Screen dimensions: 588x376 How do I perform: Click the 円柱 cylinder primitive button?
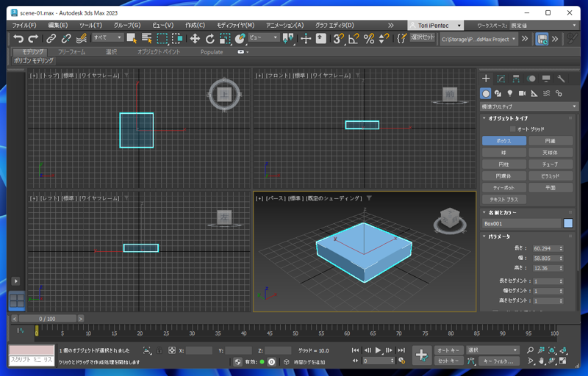(504, 164)
